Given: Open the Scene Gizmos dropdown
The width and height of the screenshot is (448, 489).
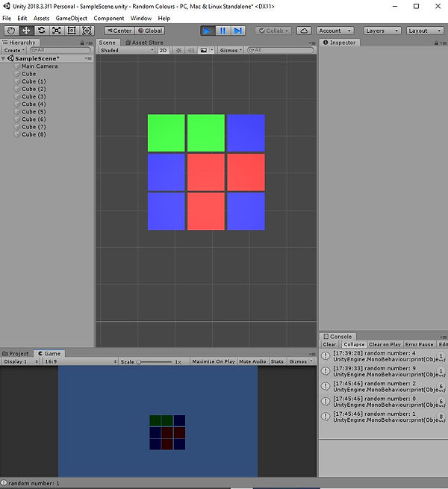Looking at the screenshot, I should (x=231, y=50).
